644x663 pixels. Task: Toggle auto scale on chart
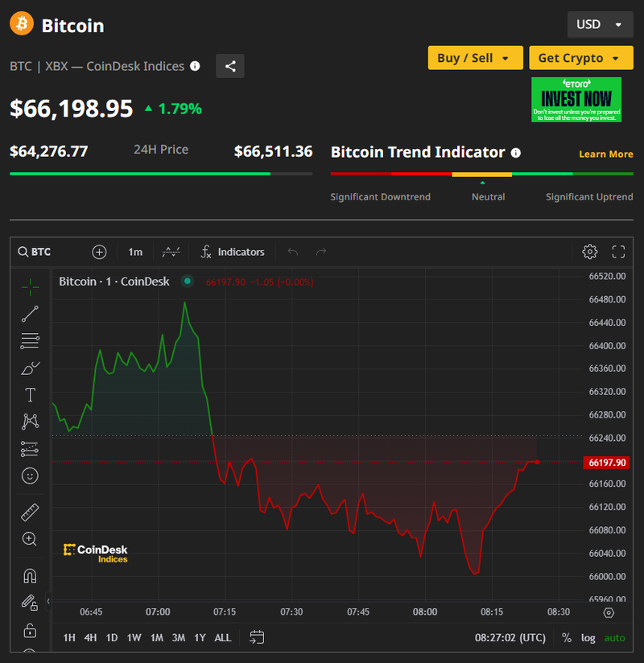pyautogui.click(x=614, y=638)
